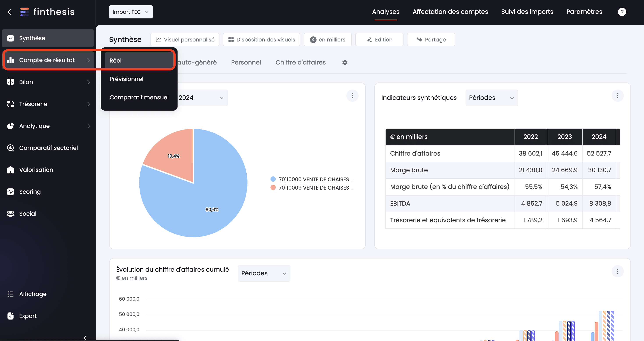Switch to the Chiffre d'affaires tab

301,62
